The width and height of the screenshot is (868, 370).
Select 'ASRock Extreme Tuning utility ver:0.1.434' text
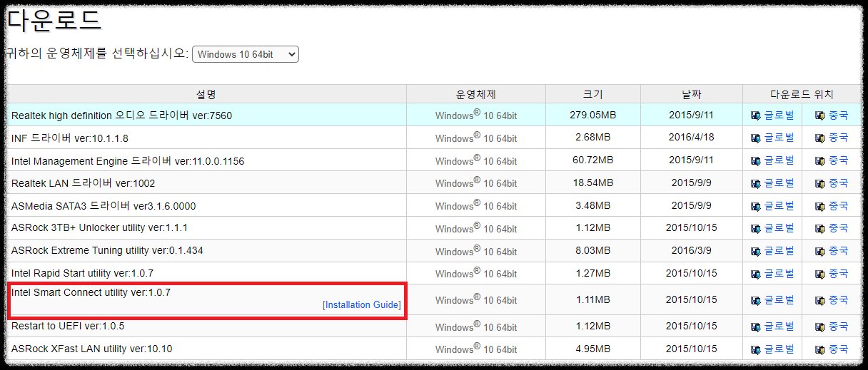coord(107,251)
